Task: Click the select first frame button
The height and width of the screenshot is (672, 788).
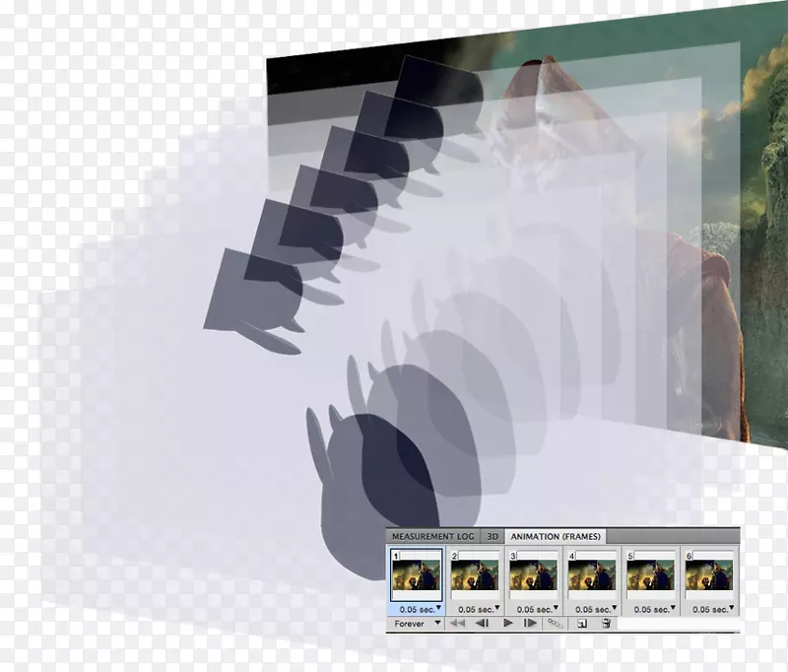Action: (457, 624)
